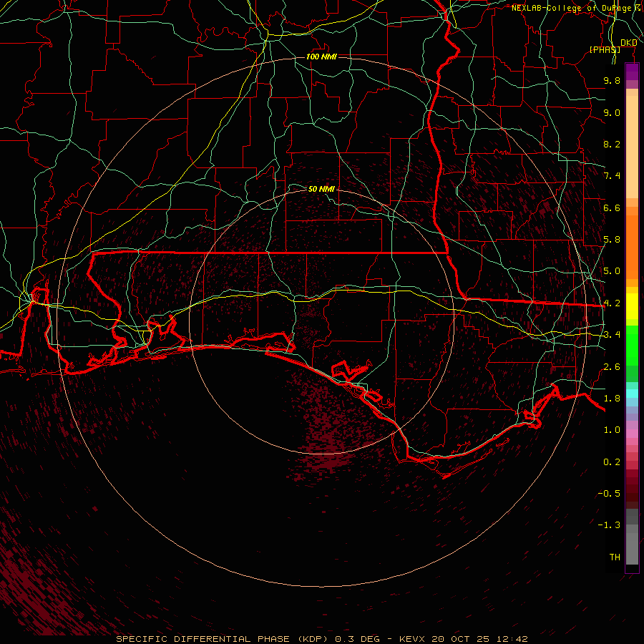Click the 100 NMI range ring label
The image size is (644, 644).
click(x=321, y=57)
